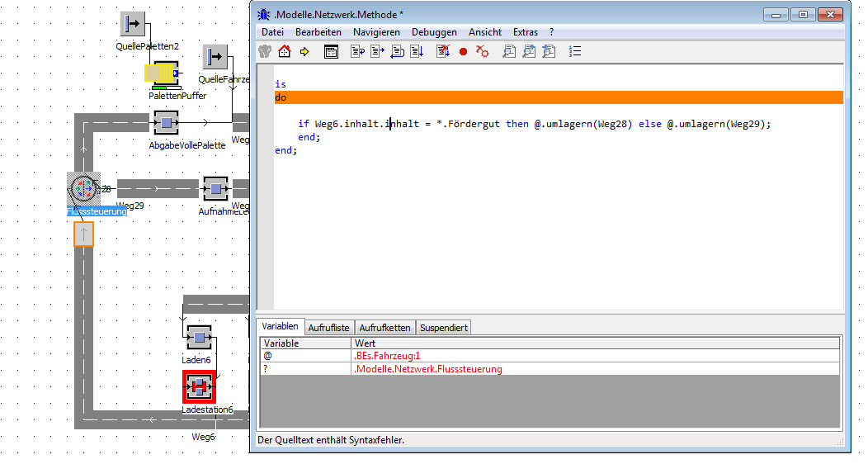Viewport: 868px width, 464px height.
Task: Click the red-cross stop-execution icon
Action: coord(443,51)
